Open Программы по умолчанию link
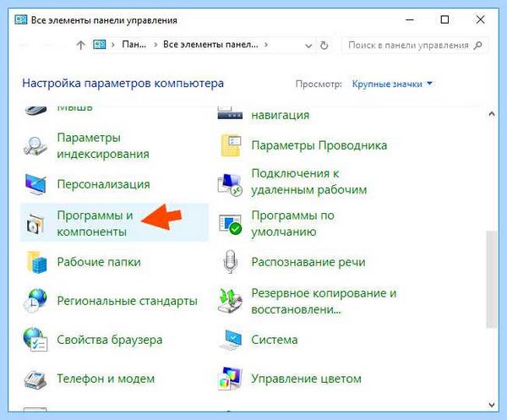Screen dimensions: 507x420 click(293, 223)
